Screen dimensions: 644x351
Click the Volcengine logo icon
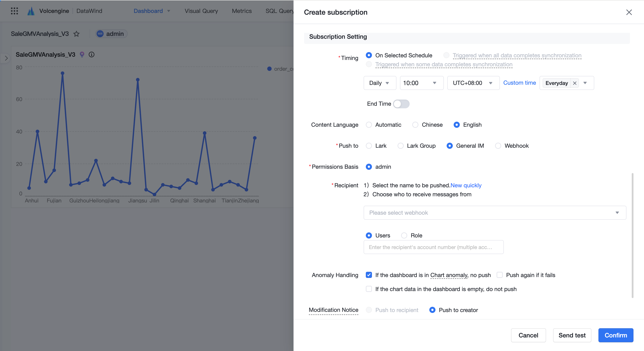click(x=31, y=11)
